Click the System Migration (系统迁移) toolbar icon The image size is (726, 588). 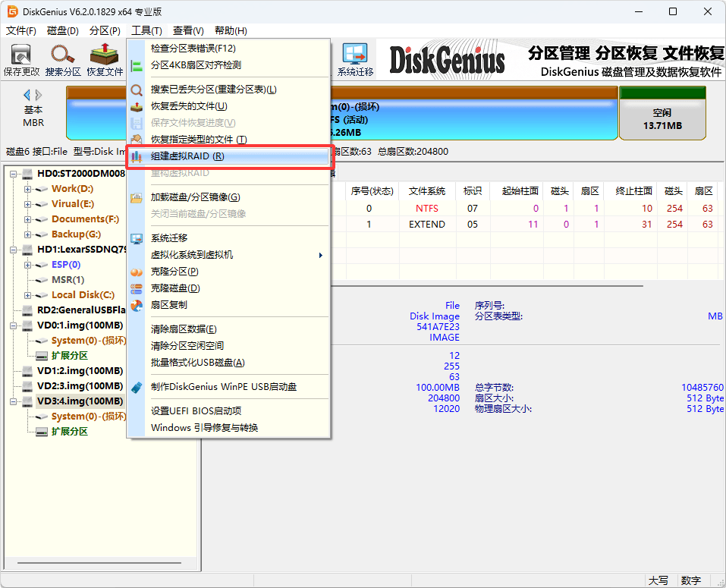tap(355, 60)
